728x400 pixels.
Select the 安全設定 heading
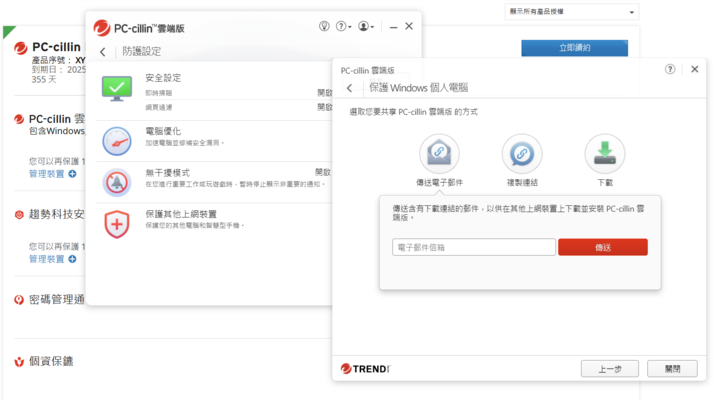(163, 78)
